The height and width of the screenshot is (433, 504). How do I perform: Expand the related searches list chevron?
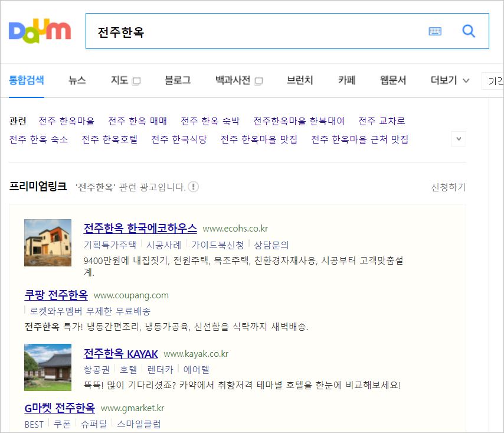pyautogui.click(x=459, y=138)
